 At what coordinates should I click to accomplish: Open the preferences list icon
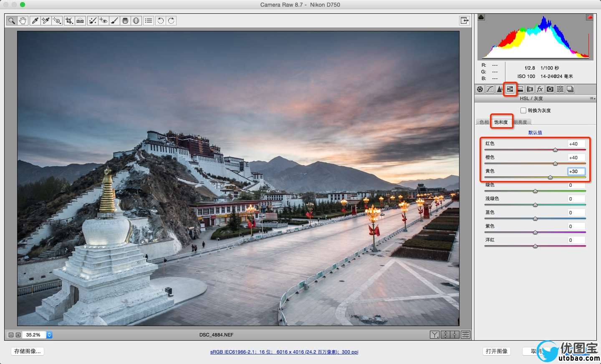pyautogui.click(x=149, y=20)
